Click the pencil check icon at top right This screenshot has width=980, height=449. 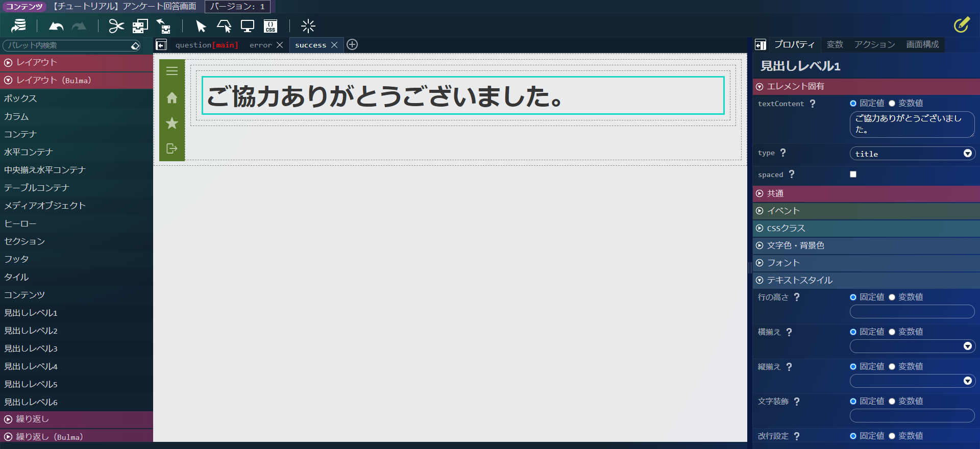click(x=962, y=24)
